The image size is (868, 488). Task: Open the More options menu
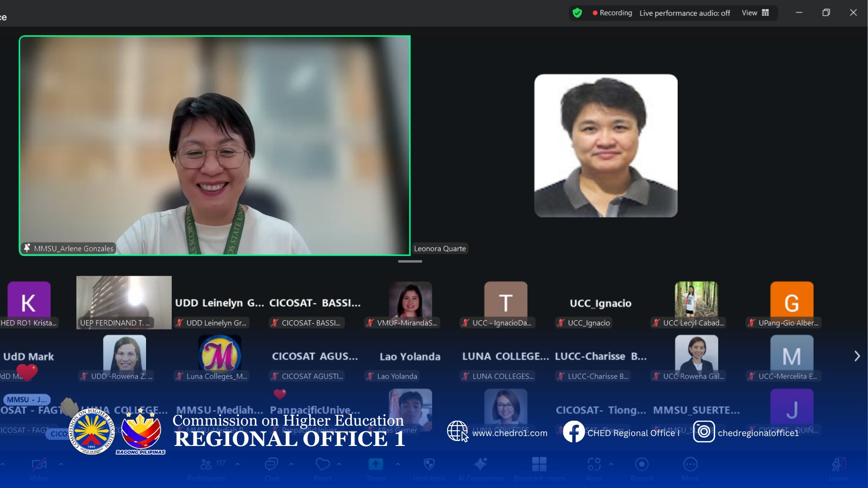pos(690,465)
